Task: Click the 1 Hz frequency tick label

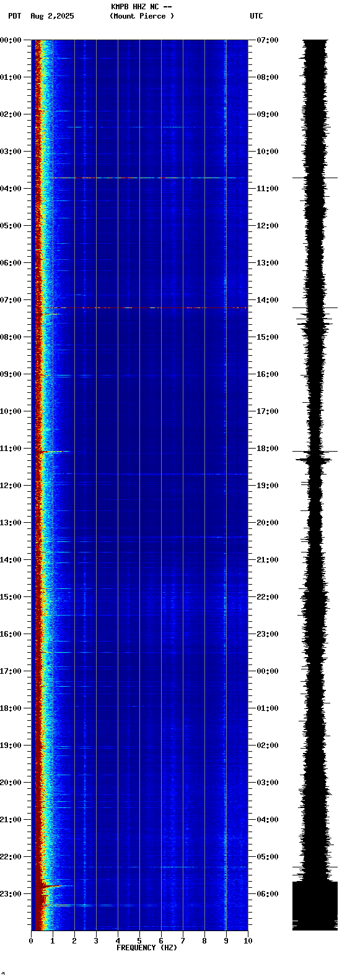Action: [53, 941]
